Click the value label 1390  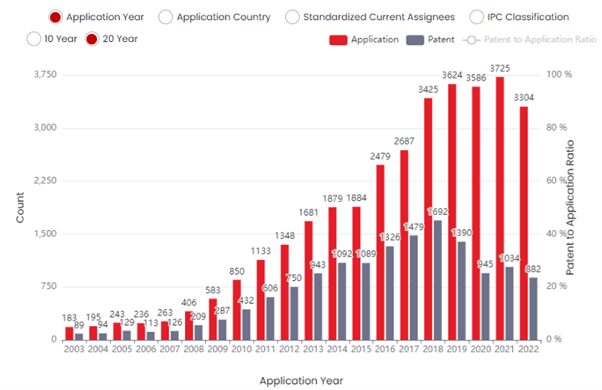[x=462, y=233]
